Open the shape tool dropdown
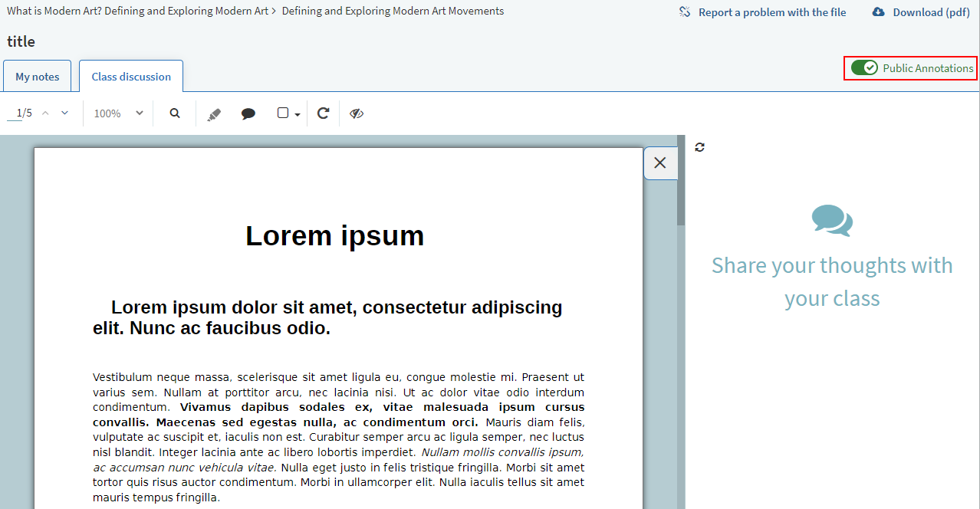This screenshot has width=980, height=509. coord(288,113)
